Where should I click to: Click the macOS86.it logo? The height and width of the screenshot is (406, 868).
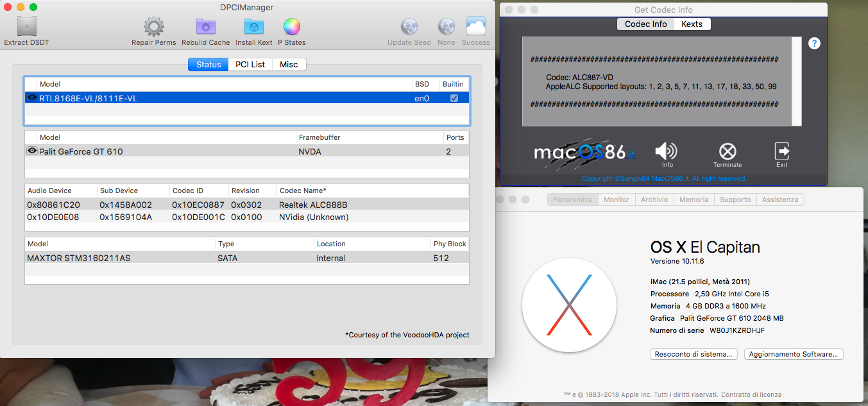pyautogui.click(x=584, y=153)
